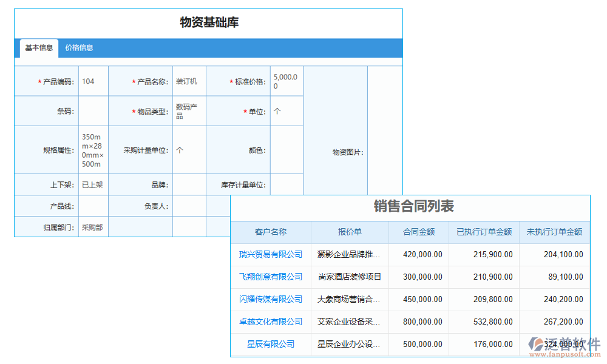Click the 闪耀传媒有限公司 link
Viewport: 607px width, 364px height.
pyautogui.click(x=270, y=299)
